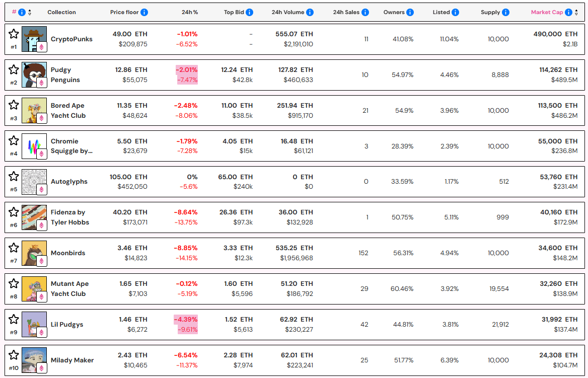Click the Mutant Ape Yacht Club avatar
The image size is (588, 378).
click(x=34, y=288)
